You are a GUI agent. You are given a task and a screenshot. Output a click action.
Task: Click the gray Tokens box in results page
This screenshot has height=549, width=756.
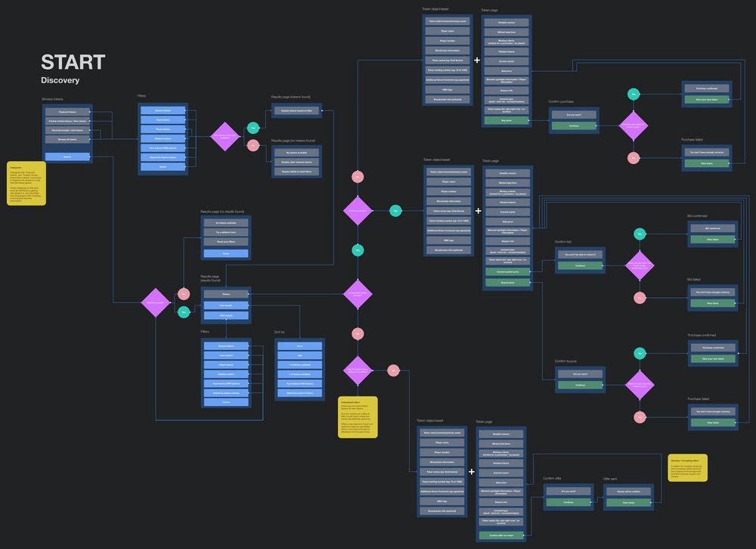click(226, 294)
